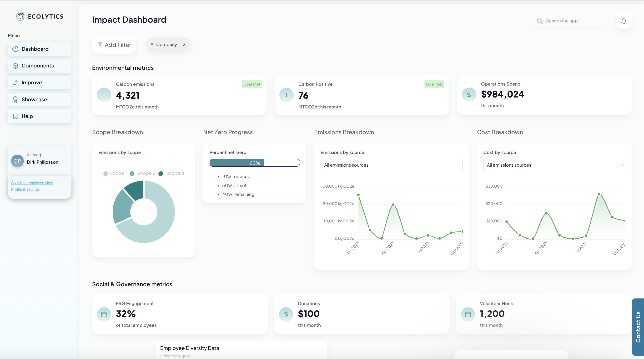Click the Goal met badge on Carbon Positive
644x359 pixels.
pyautogui.click(x=434, y=84)
